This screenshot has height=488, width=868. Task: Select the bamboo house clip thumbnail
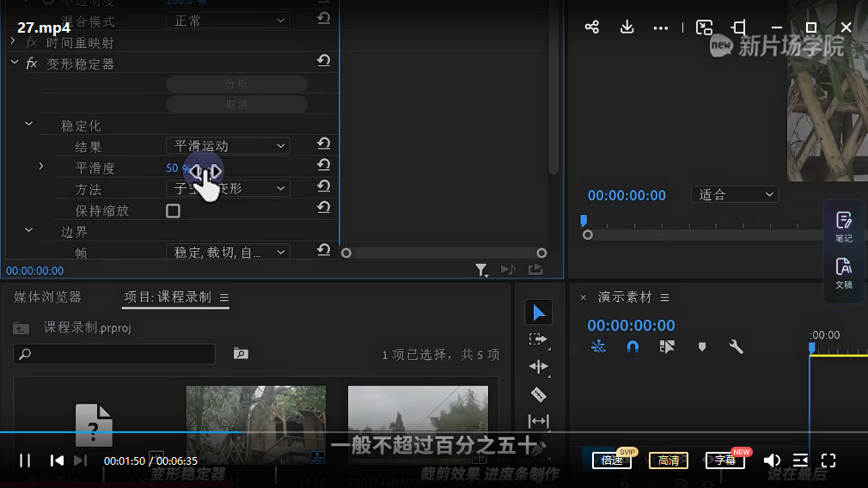[x=256, y=424]
